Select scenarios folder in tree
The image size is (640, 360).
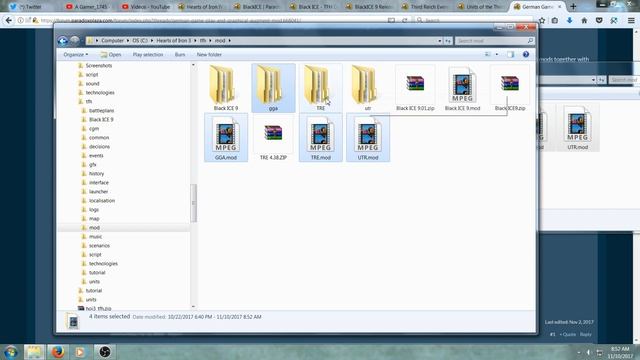[x=99, y=245]
